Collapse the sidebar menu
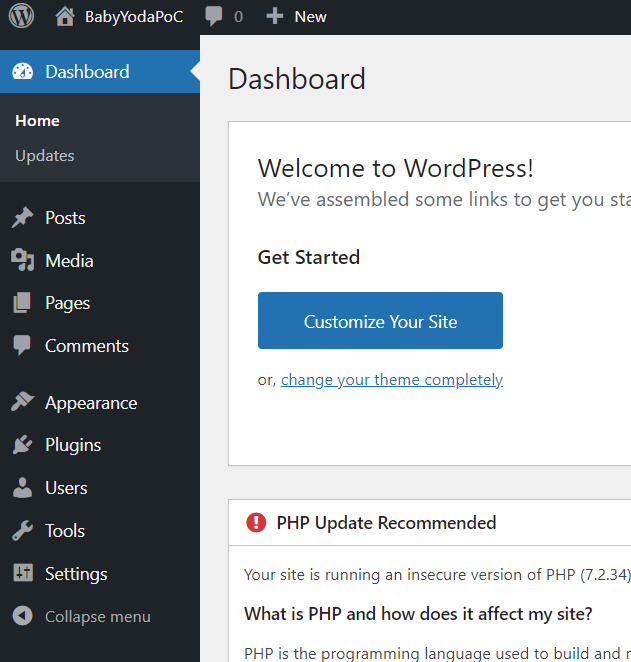This screenshot has width=631, height=662. [x=97, y=617]
